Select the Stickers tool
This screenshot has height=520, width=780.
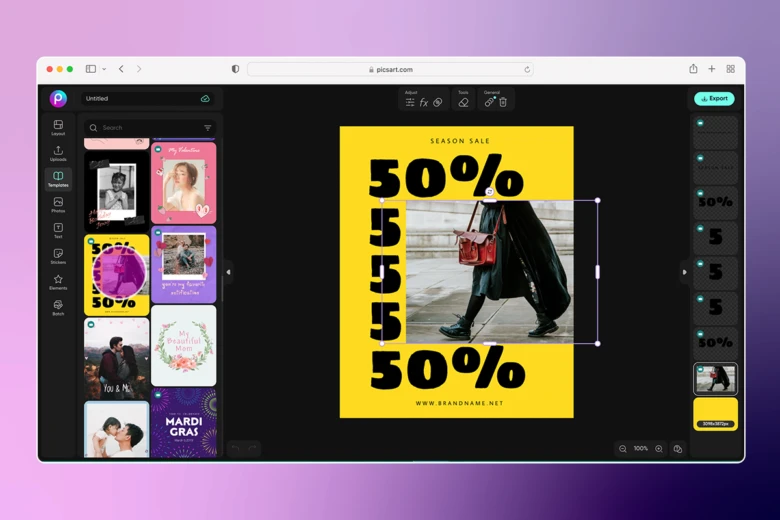pyautogui.click(x=58, y=256)
